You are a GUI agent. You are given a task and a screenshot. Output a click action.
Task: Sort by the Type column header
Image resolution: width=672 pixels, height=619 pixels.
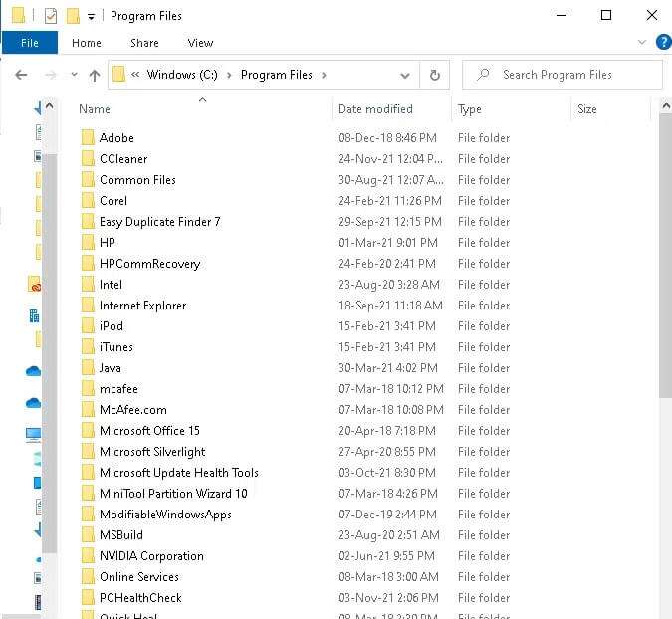469,109
